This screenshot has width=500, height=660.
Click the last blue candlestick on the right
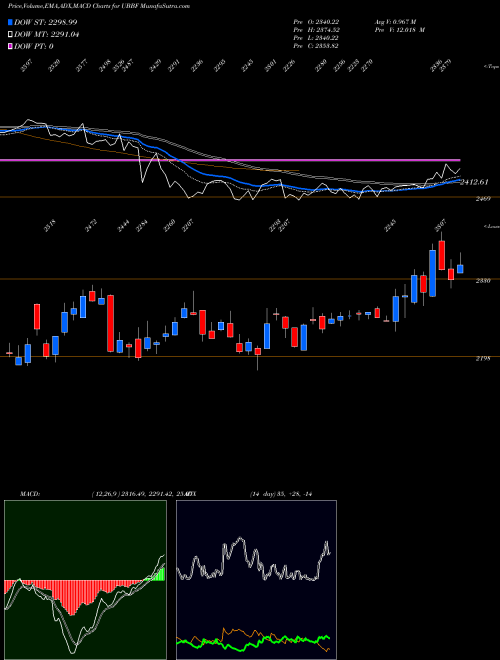[x=460, y=269]
